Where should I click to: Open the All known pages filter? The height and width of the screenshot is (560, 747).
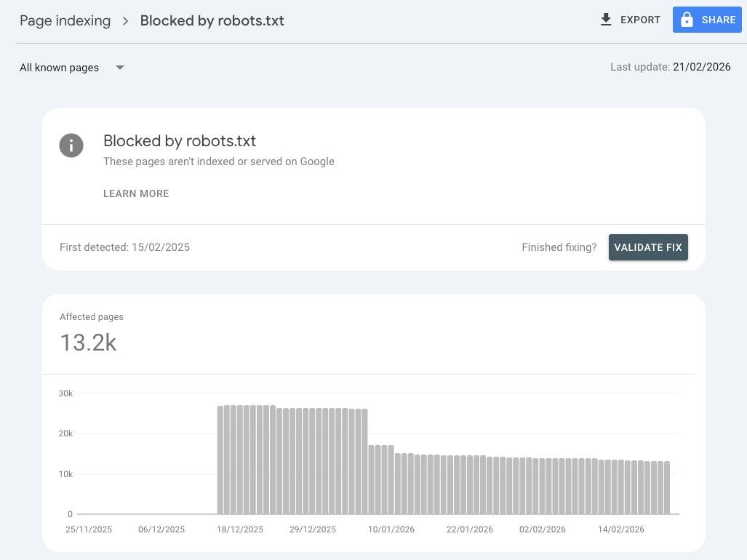pyautogui.click(x=60, y=68)
